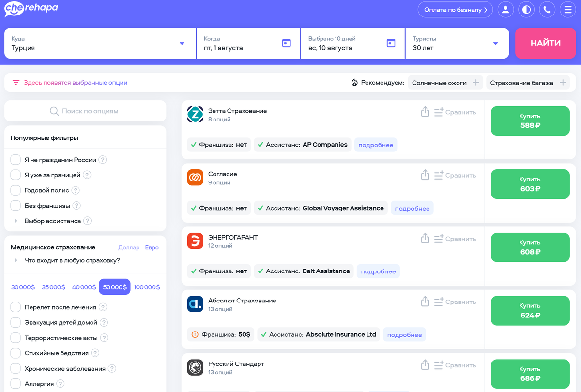Screen dimensions: 581x392
Task: Switch currency to Доллар
Action: 129,247
